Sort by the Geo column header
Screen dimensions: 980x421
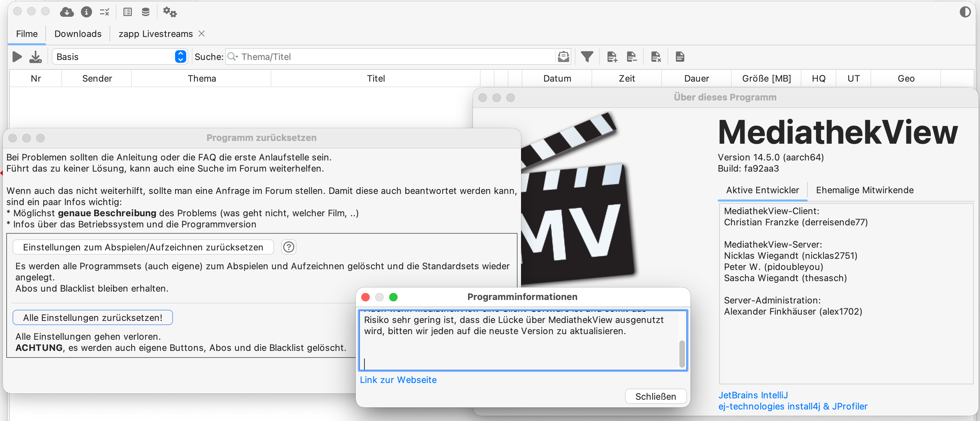coord(906,78)
